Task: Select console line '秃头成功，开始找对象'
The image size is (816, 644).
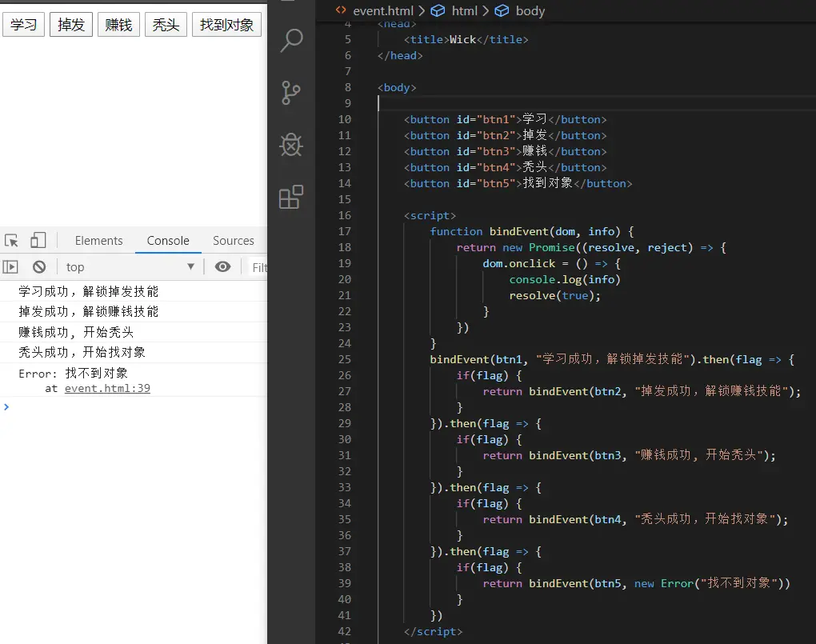Action: (82, 353)
